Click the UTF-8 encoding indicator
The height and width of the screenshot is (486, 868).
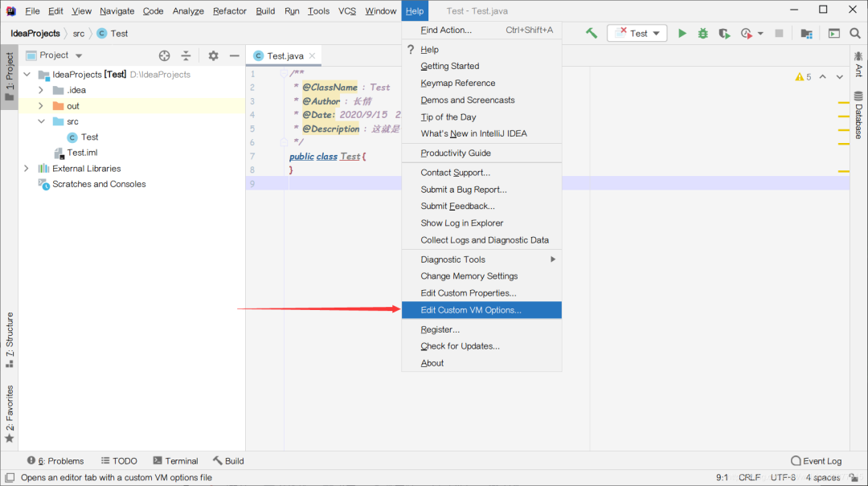click(783, 477)
